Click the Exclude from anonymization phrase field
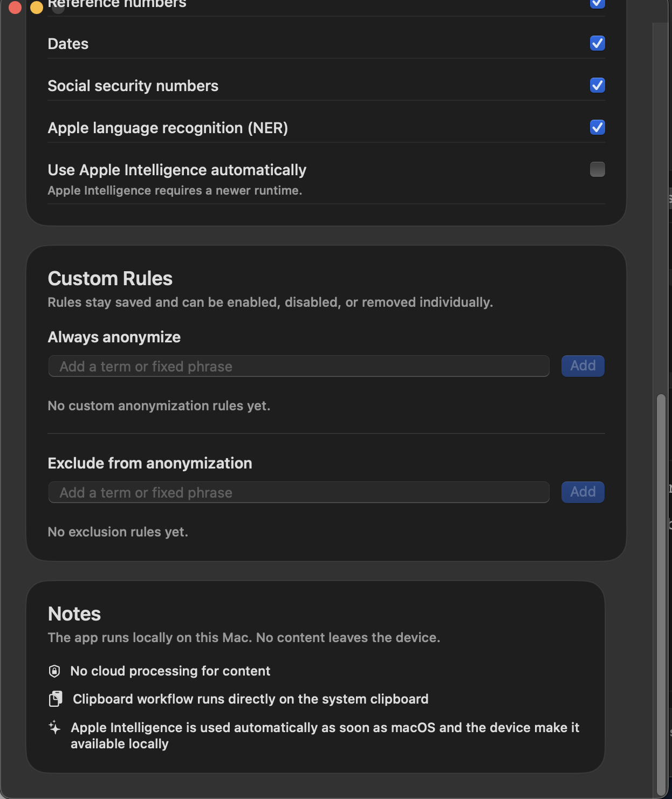This screenshot has height=799, width=672. point(299,492)
